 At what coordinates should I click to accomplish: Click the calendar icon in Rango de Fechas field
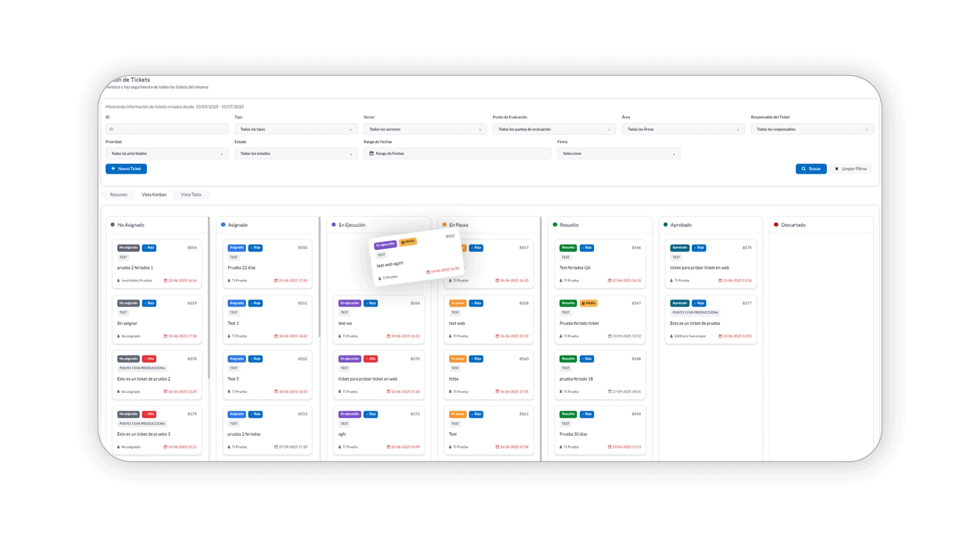(x=372, y=154)
